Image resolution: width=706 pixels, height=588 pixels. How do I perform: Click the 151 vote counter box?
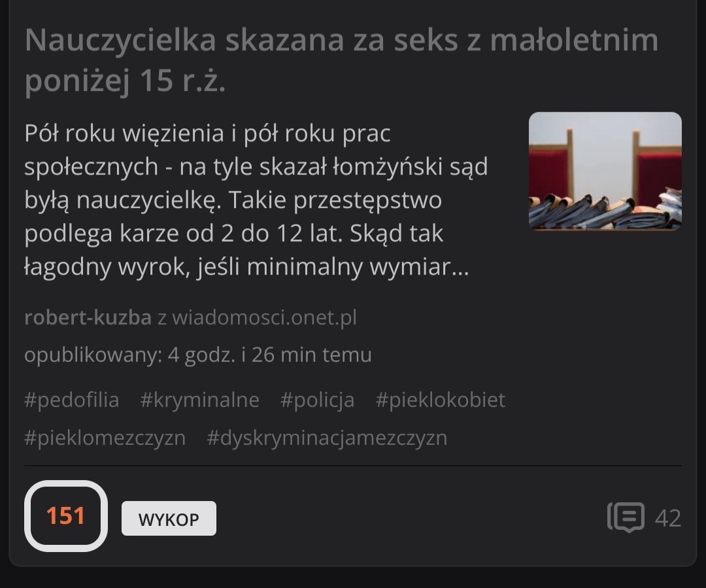click(66, 516)
